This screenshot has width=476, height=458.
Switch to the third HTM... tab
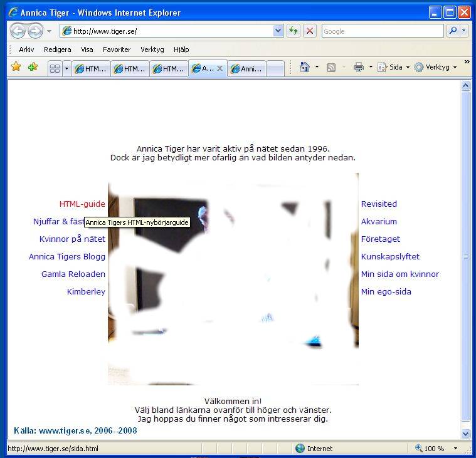(x=169, y=69)
